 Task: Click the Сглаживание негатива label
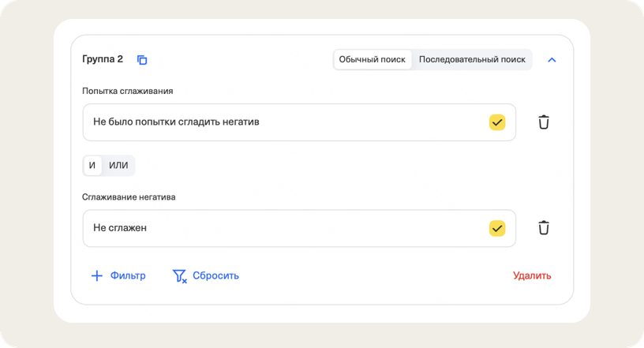coord(129,196)
